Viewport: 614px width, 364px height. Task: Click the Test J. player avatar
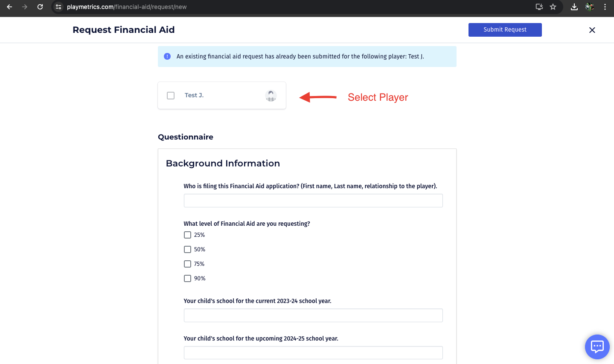click(x=271, y=96)
